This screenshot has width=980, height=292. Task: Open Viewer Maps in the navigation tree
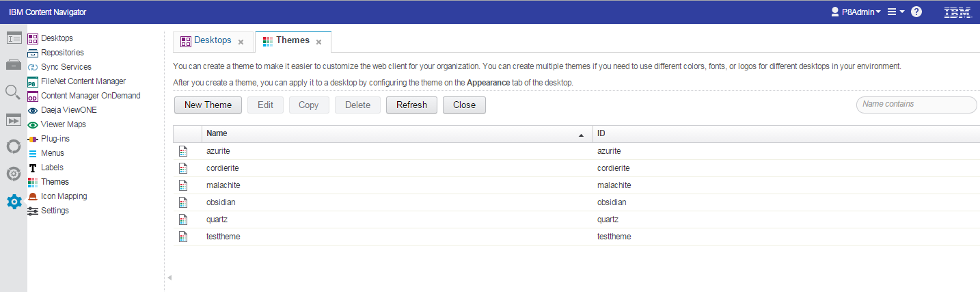[x=64, y=124]
